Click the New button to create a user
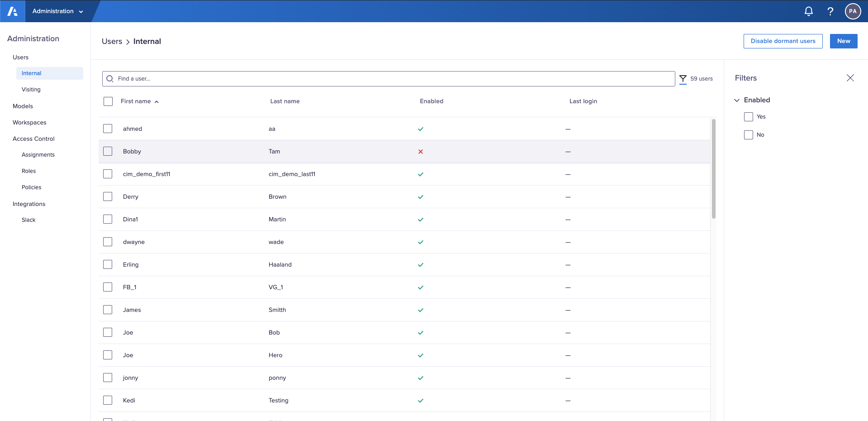The width and height of the screenshot is (868, 421). [x=843, y=41]
